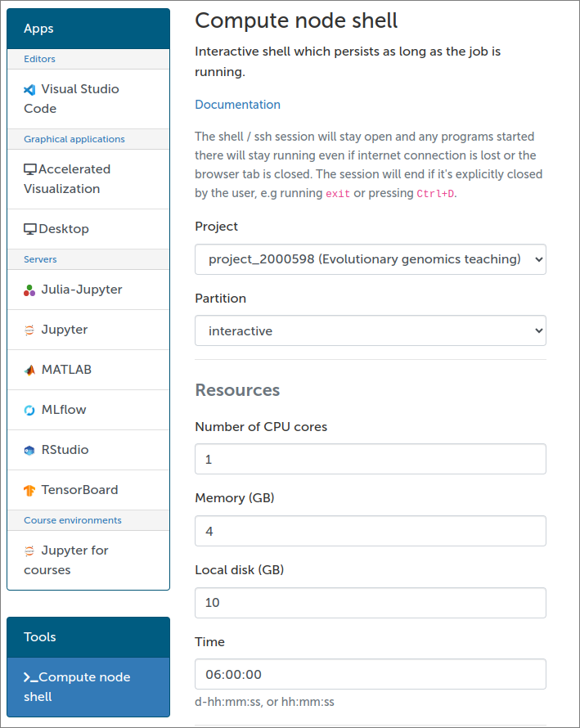Screen dimensions: 580x728
Task: Click the Time field showing 06:00:00
Action: click(370, 674)
